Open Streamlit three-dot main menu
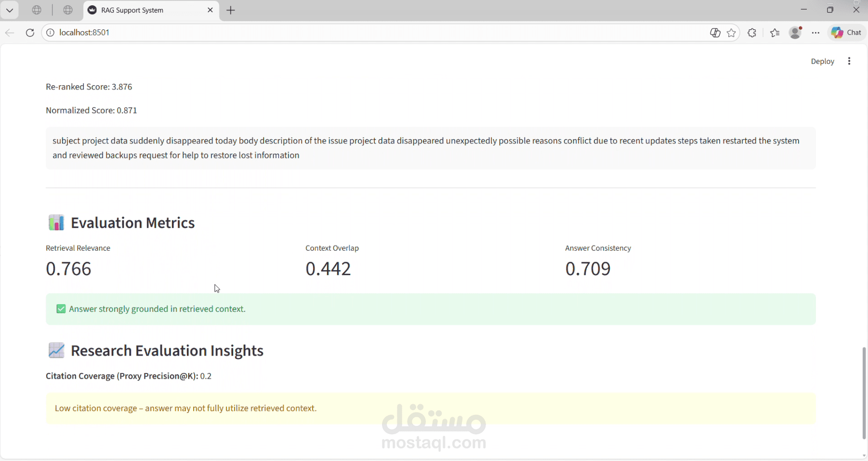This screenshot has width=868, height=461. pos(849,61)
